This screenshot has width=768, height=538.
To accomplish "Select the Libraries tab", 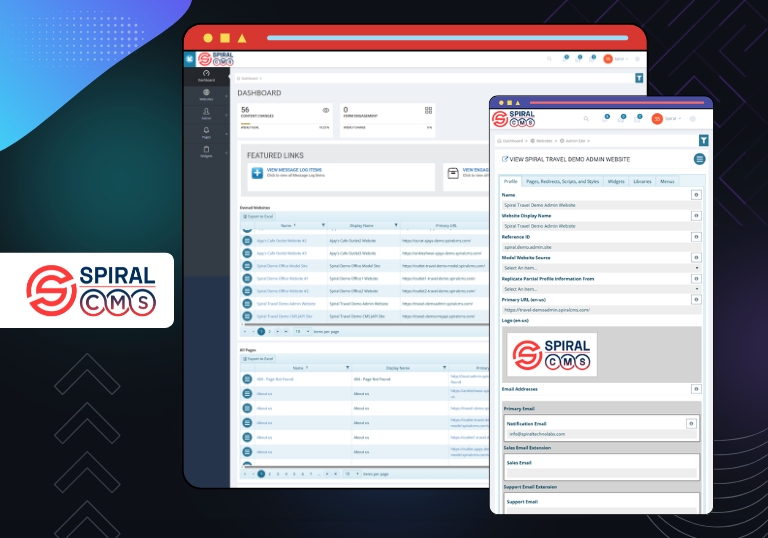I will [x=642, y=181].
